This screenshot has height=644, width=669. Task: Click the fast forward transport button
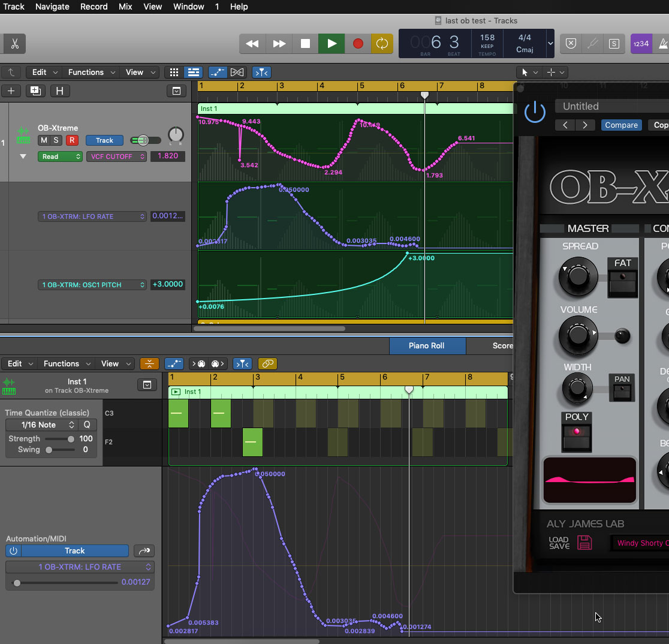point(279,44)
